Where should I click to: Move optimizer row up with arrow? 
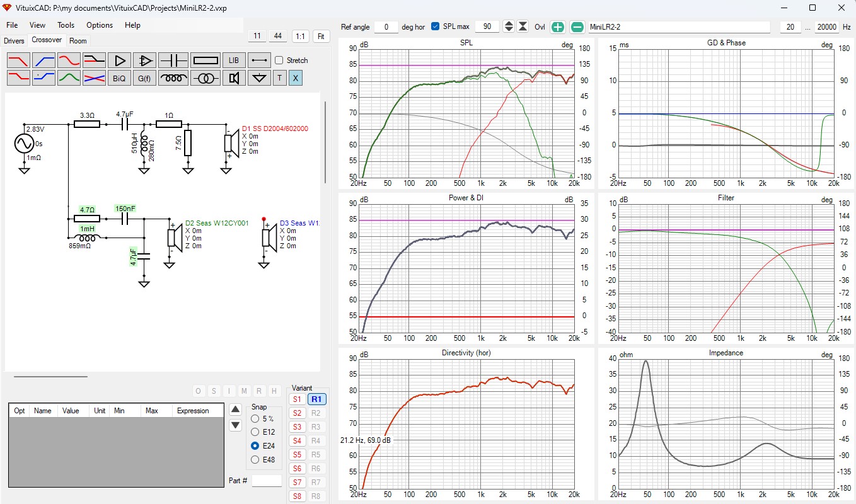click(x=235, y=409)
